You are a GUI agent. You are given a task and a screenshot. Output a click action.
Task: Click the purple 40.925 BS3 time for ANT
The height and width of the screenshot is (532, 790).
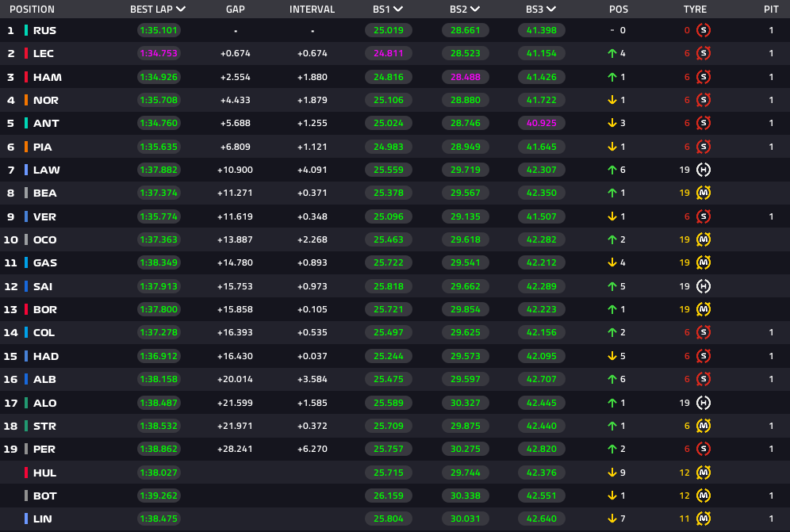[x=542, y=123]
